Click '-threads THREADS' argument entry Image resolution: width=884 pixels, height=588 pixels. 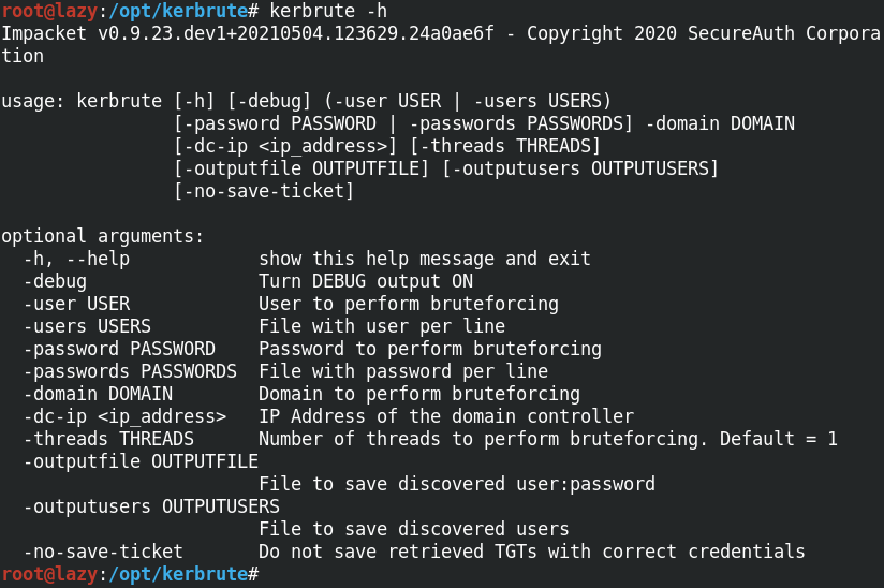[108, 439]
